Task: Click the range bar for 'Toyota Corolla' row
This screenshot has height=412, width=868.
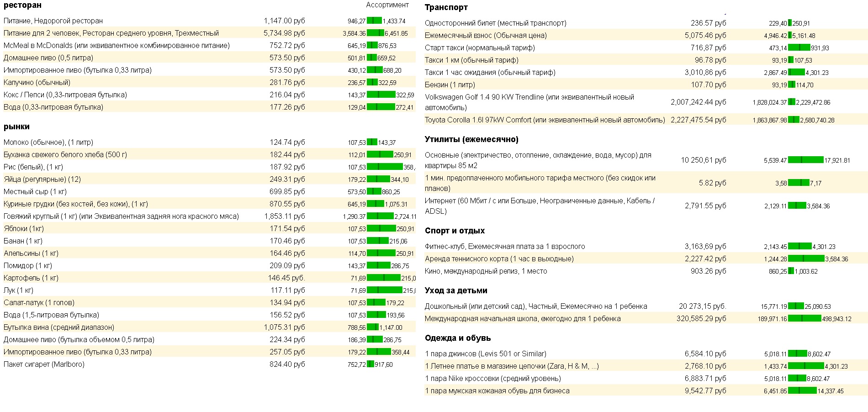Action: pyautogui.click(x=794, y=120)
